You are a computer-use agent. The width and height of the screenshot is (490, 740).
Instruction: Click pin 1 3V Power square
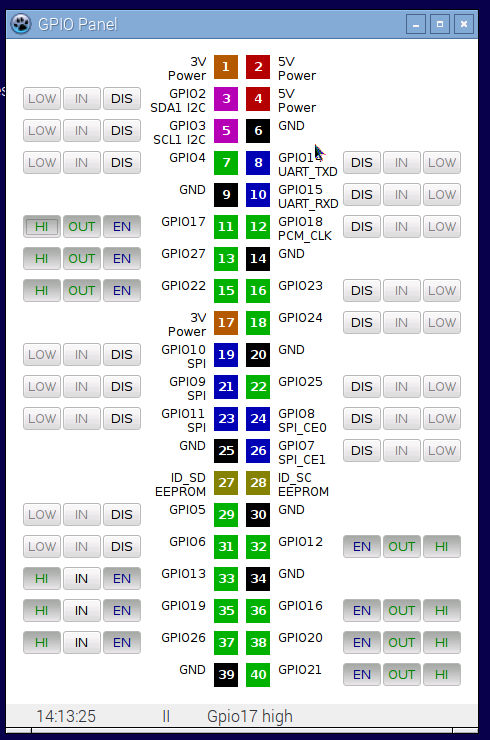click(x=226, y=67)
